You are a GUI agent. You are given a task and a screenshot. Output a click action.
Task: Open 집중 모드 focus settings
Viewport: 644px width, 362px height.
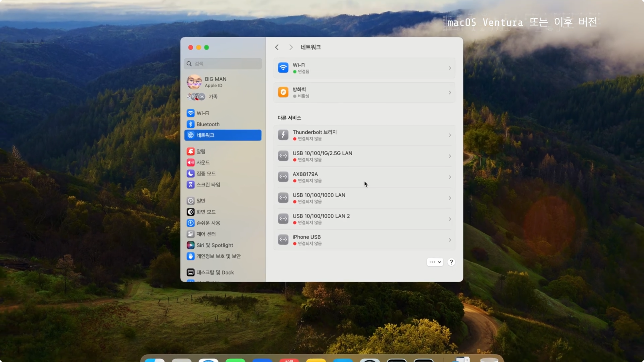(205, 173)
